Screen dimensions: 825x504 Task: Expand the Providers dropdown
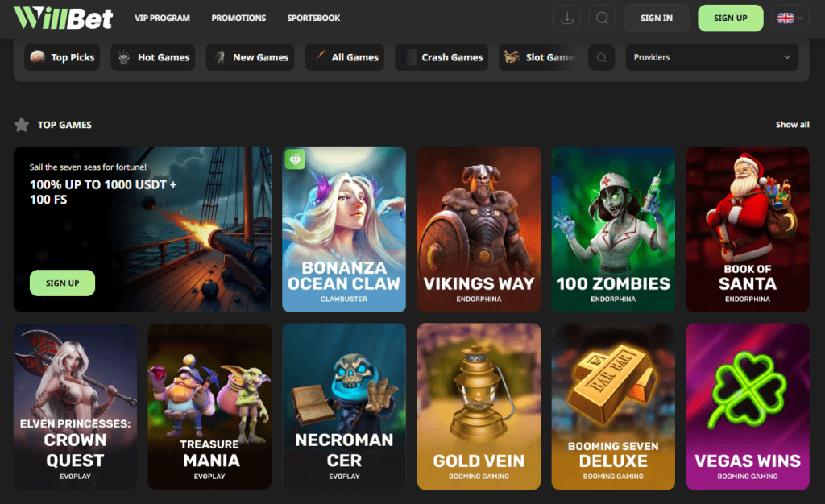(x=712, y=57)
